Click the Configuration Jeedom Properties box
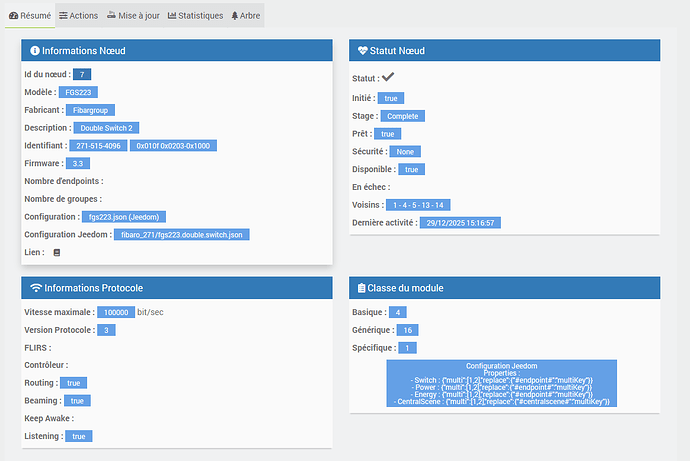 pos(502,384)
